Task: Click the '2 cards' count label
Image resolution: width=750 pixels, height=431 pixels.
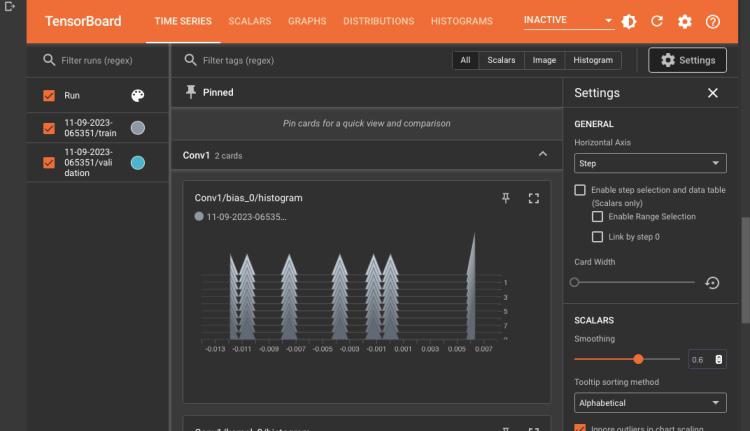Action: point(228,155)
